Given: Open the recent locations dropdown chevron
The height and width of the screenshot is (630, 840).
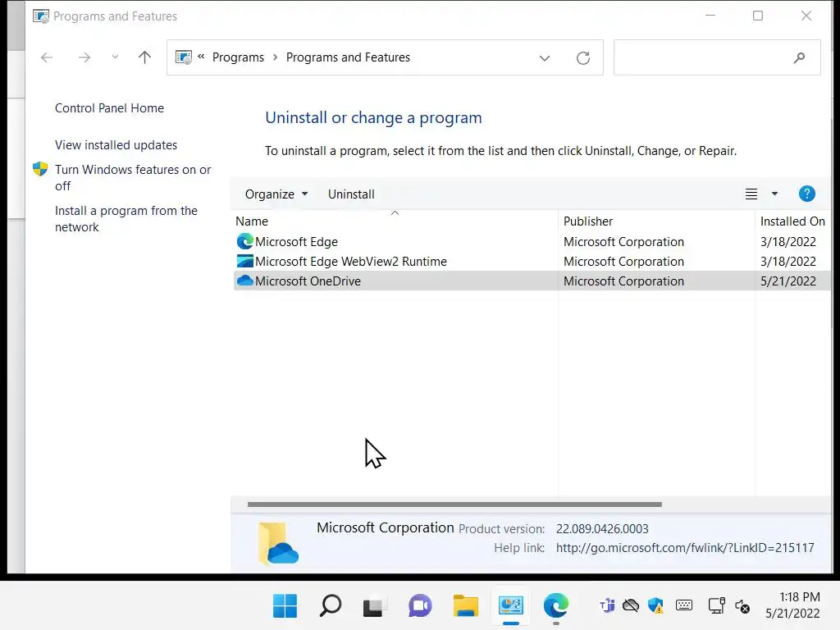Looking at the screenshot, I should (115, 57).
